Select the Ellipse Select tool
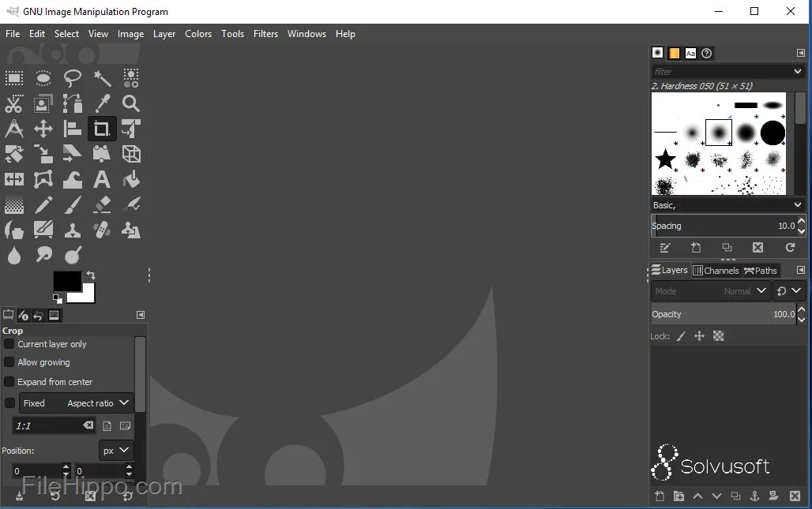The image size is (812, 509). tap(43, 78)
